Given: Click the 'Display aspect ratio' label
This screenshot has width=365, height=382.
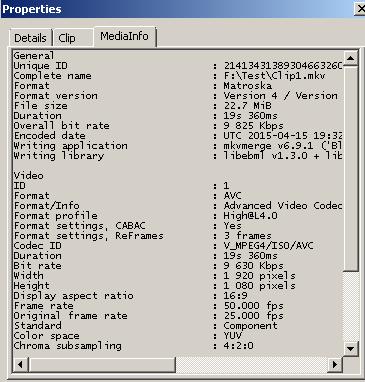Looking at the screenshot, I should click(73, 296).
